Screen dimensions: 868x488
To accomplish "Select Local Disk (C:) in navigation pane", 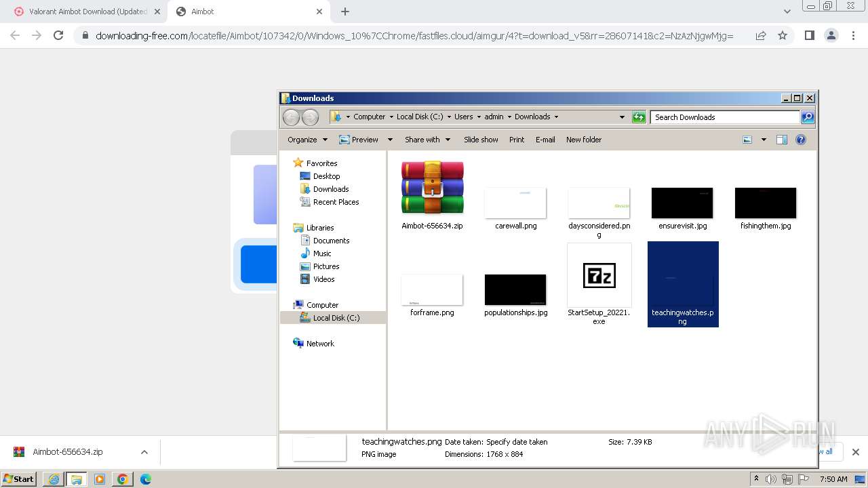I will (333, 317).
